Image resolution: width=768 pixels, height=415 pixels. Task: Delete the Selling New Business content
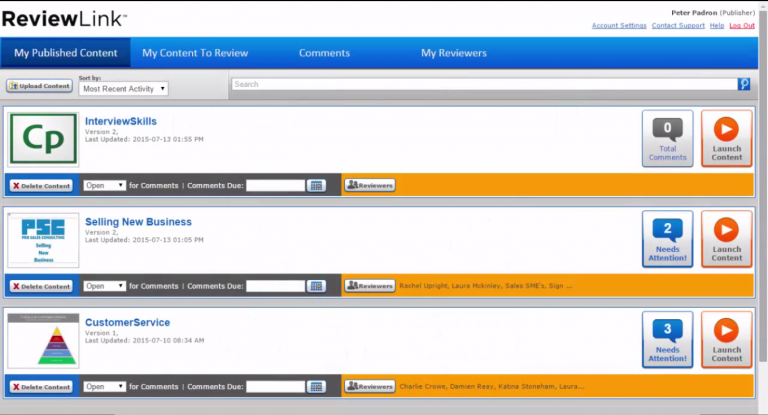[x=41, y=286]
